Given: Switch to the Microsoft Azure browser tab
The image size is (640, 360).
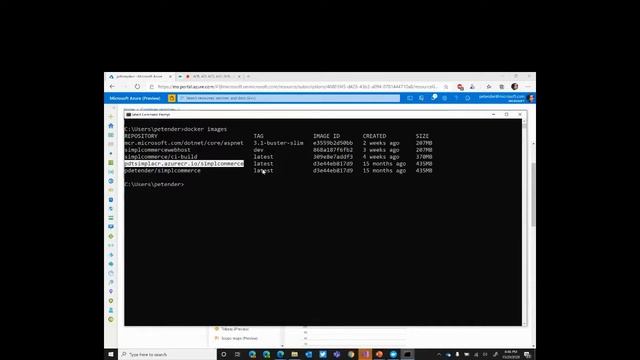Looking at the screenshot, I should click(x=140, y=76).
